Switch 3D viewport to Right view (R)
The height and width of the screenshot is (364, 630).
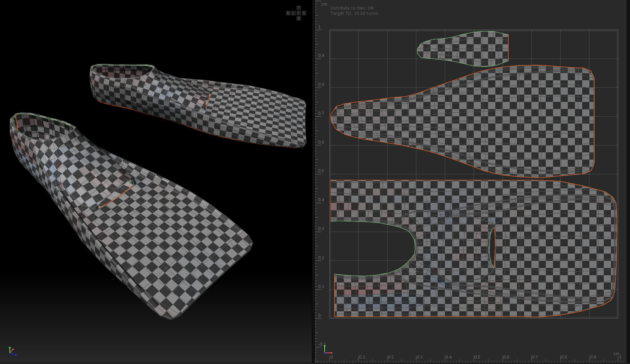pyautogui.click(x=304, y=13)
